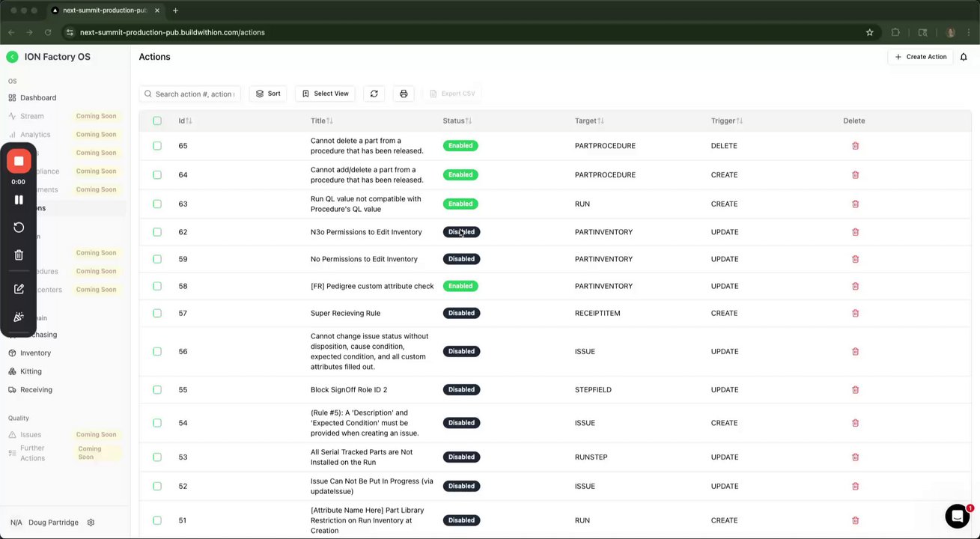Collapse sidebar with green back arrow icon

coord(12,57)
